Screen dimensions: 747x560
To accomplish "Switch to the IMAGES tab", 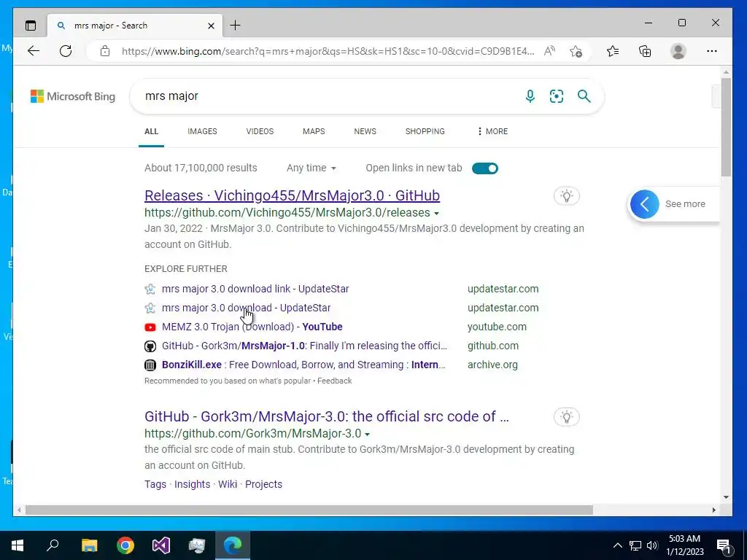I will [202, 131].
